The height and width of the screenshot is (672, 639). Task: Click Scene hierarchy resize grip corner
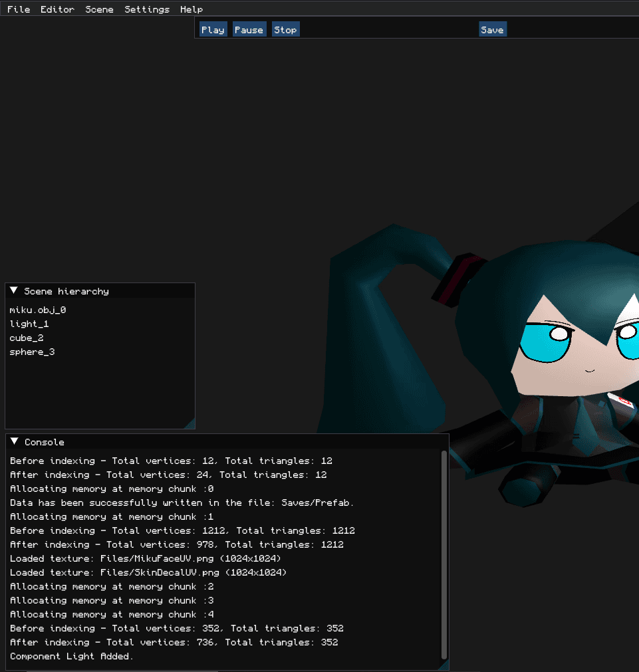192,425
